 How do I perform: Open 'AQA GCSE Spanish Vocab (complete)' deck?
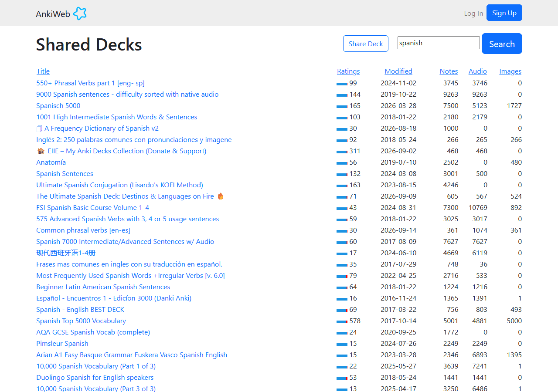point(93,332)
